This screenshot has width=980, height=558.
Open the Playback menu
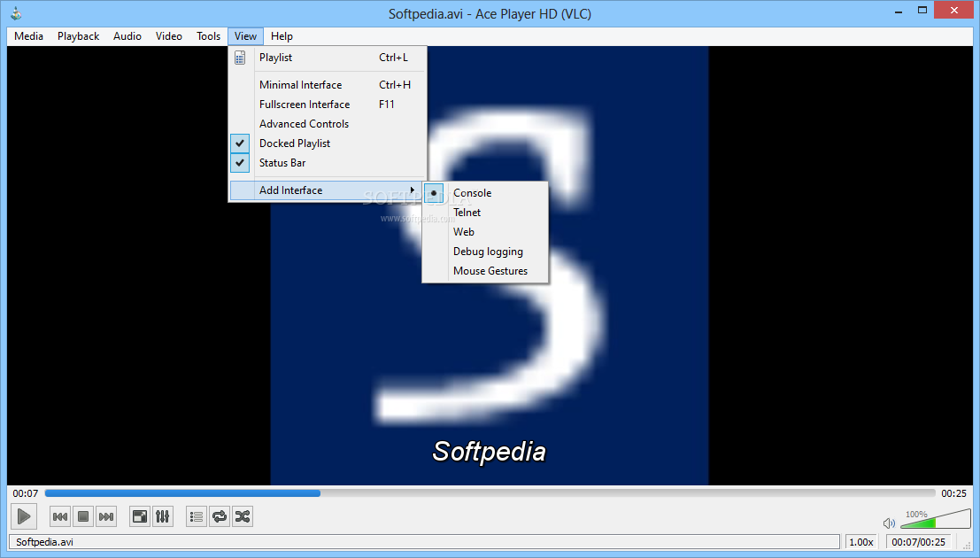(78, 36)
